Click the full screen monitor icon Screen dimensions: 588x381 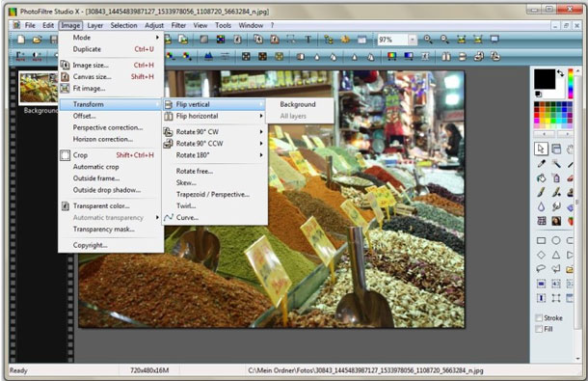494,40
